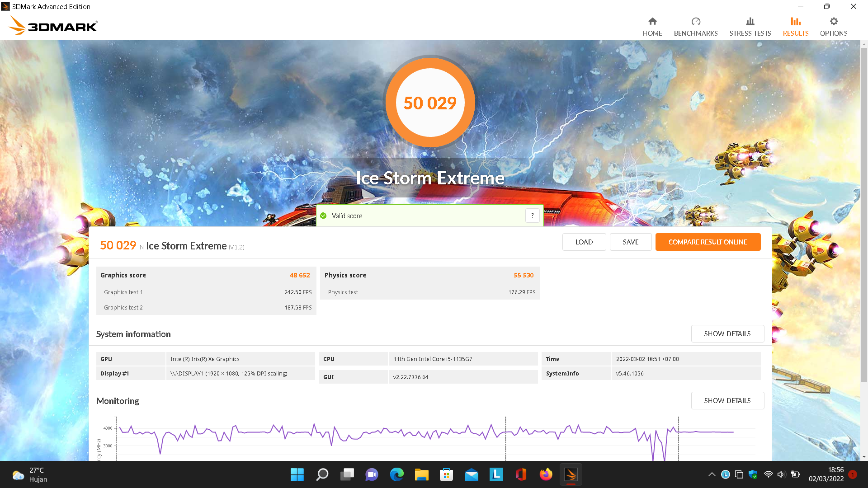The image size is (868, 488).
Task: Open the OPTIONS tab
Action: 834,27
